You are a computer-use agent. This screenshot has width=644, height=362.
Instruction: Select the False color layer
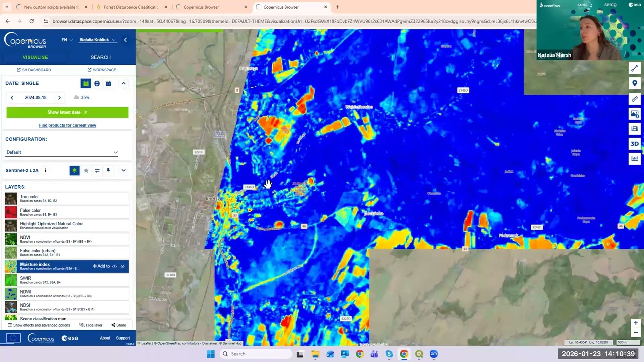point(66,212)
